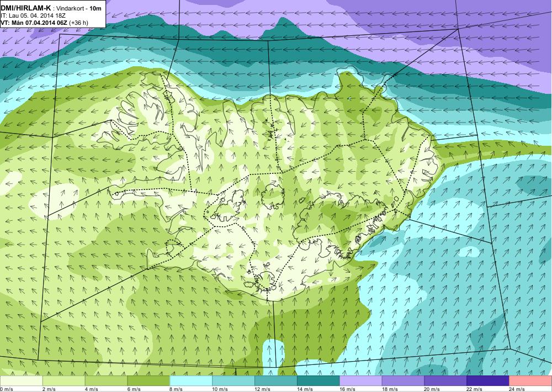Click the 0–2 m/s legend color swatch
Image resolution: width=552 pixels, height=392 pixels.
(21, 381)
